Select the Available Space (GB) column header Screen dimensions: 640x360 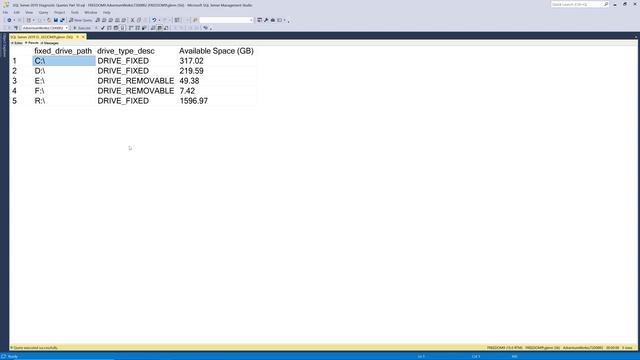point(216,51)
